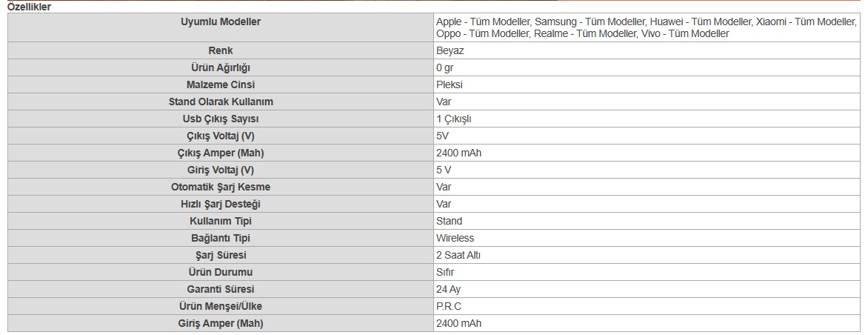Click the Ürün Durumu value Sıfır
Screen dimensions: 868x335
coord(445,272)
